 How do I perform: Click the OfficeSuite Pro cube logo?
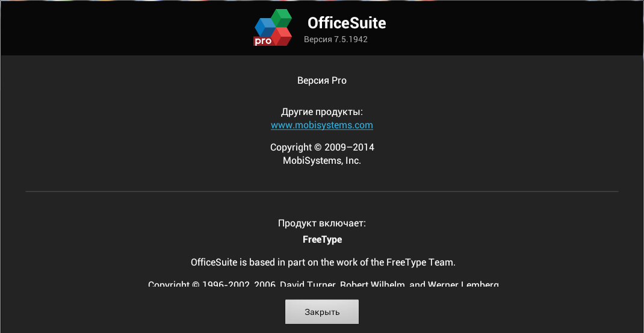[273, 28]
